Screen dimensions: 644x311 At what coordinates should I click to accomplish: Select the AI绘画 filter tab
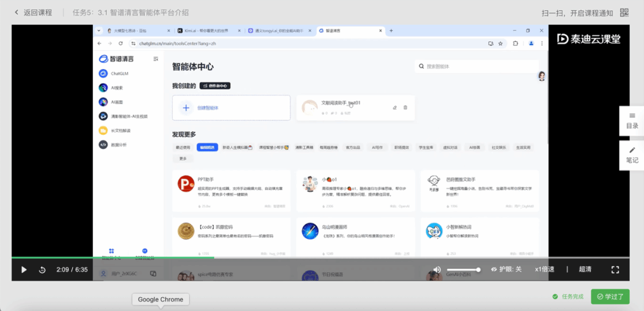click(x=475, y=147)
